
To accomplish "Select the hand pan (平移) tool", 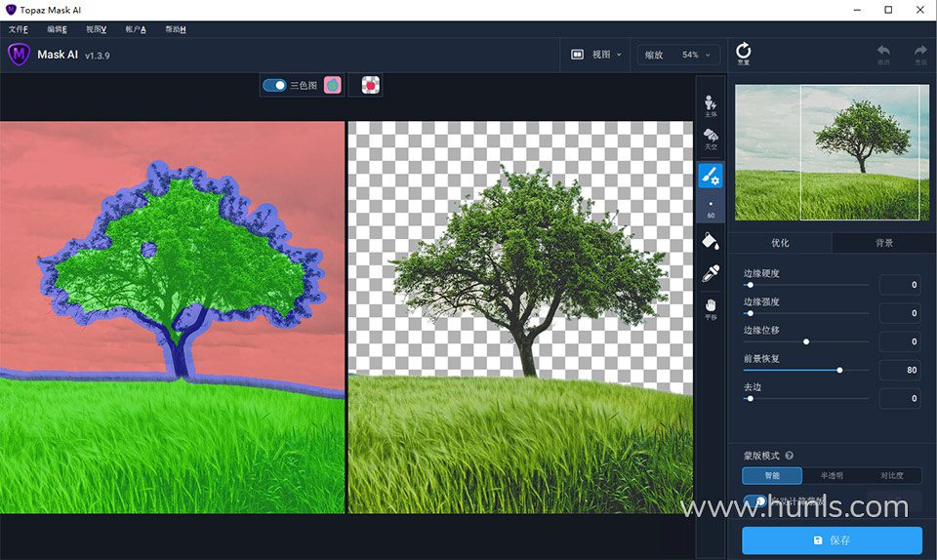I will 711,308.
